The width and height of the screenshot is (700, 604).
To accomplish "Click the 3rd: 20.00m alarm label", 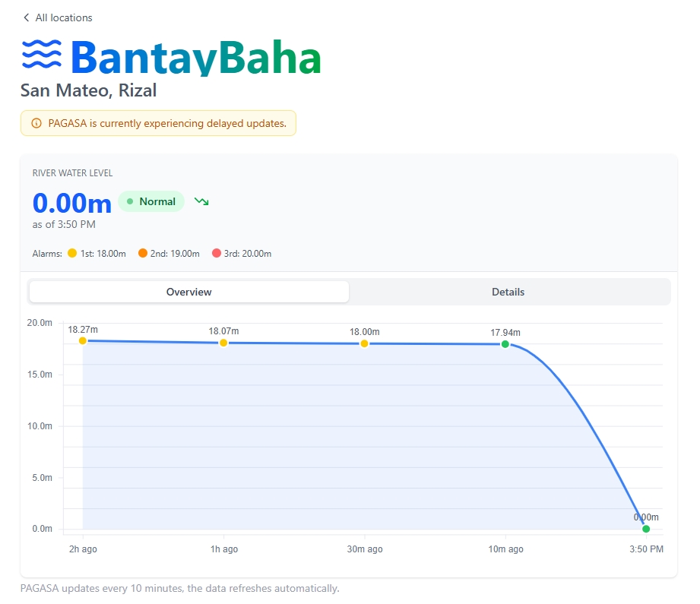I will (x=248, y=254).
